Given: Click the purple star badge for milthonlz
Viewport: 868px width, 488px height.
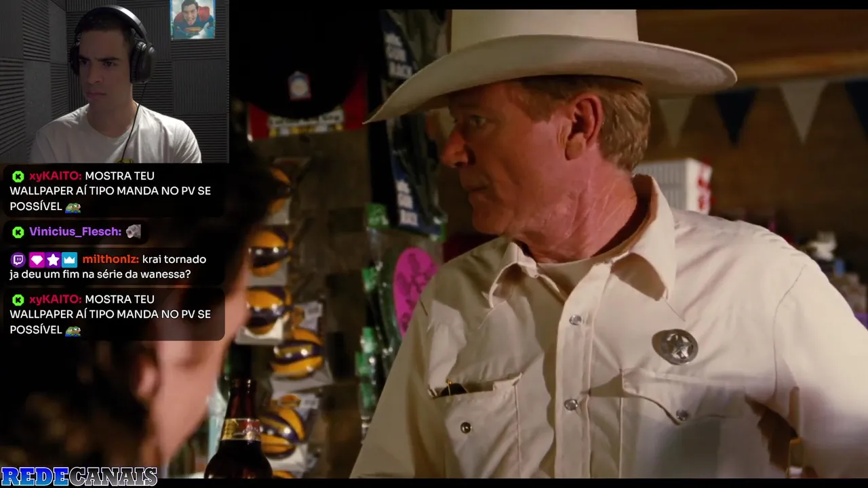Looking at the screenshot, I should [53, 260].
